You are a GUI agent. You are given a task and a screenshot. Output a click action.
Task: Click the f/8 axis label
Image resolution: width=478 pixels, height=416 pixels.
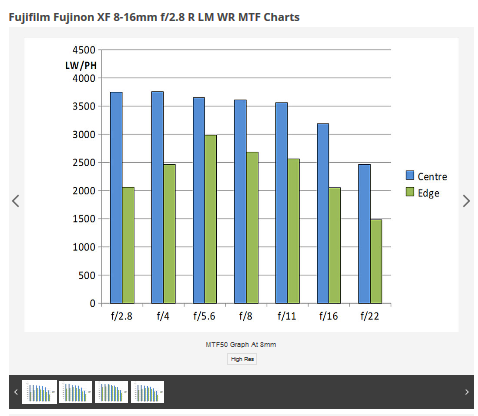(x=246, y=316)
